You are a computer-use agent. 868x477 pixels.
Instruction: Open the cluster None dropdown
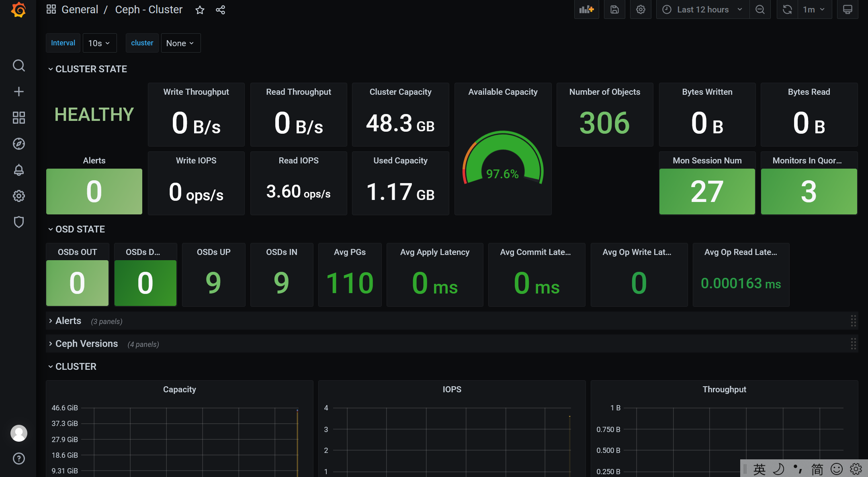click(x=180, y=43)
